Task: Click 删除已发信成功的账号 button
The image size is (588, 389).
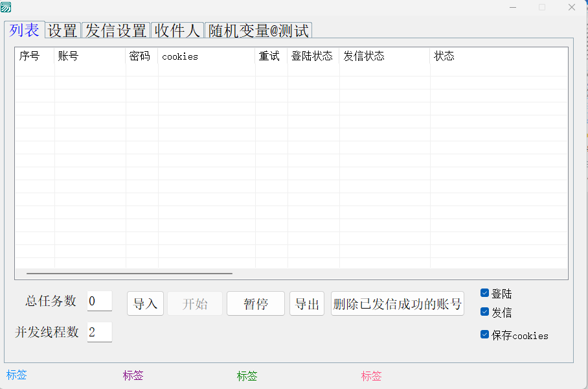Action: [x=398, y=304]
